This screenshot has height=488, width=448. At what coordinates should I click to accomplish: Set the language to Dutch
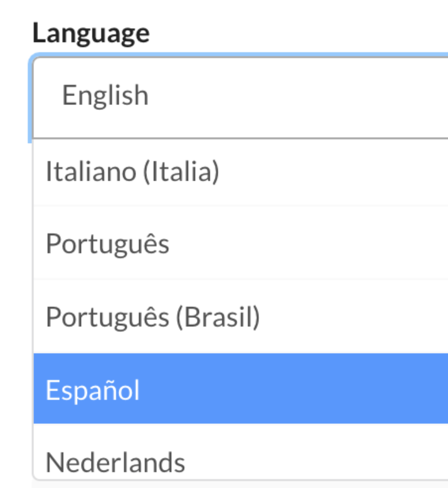coord(115,462)
